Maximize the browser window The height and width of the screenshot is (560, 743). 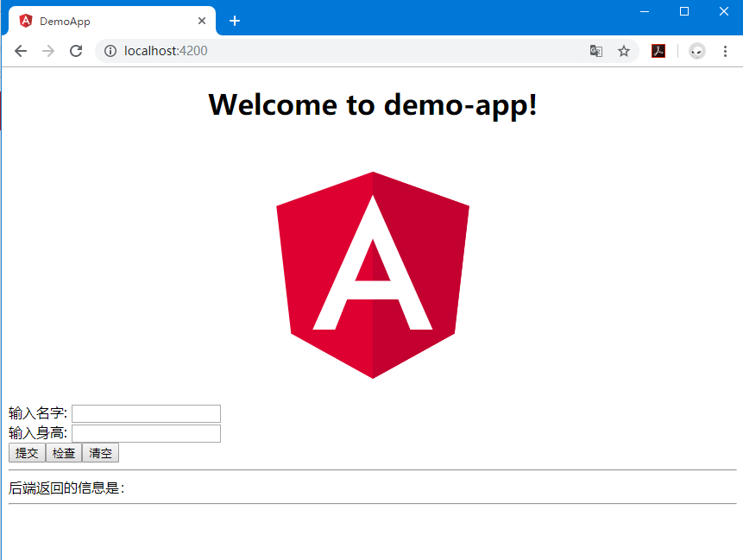(x=684, y=11)
